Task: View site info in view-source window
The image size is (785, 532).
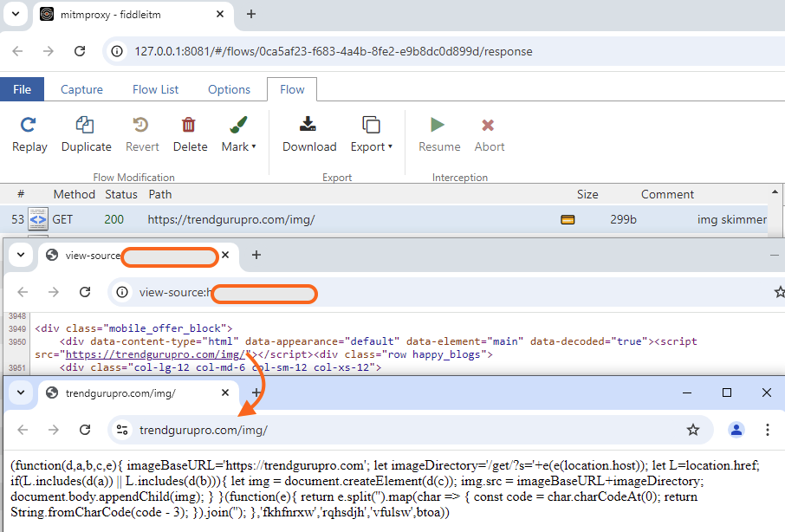Action: tap(121, 292)
